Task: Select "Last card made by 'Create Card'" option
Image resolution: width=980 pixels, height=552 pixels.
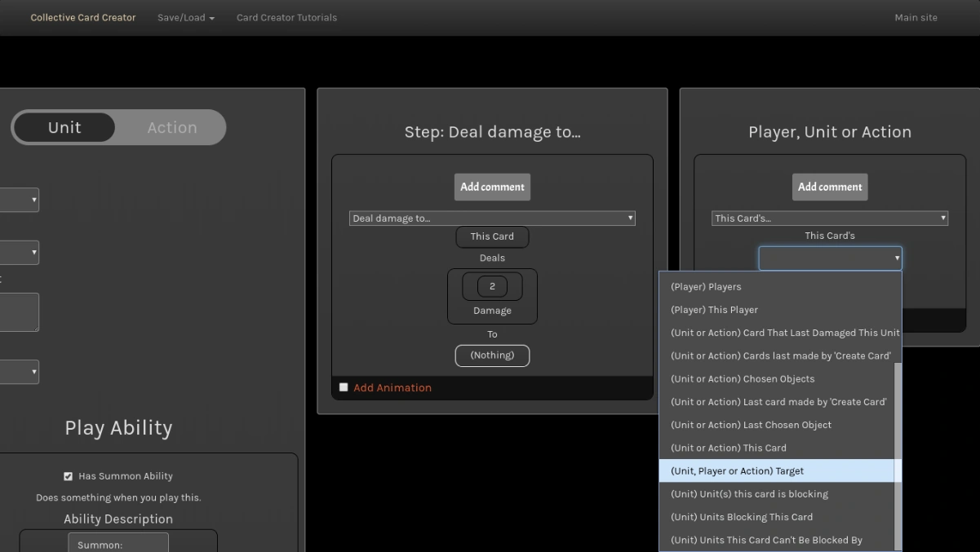Action: pyautogui.click(x=777, y=402)
